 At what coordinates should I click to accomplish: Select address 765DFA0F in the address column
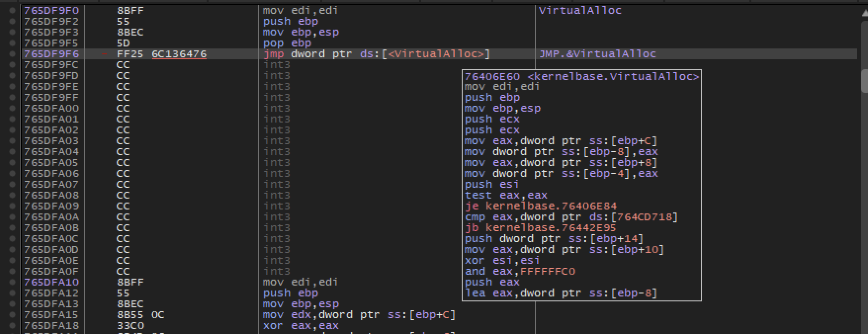pyautogui.click(x=51, y=271)
